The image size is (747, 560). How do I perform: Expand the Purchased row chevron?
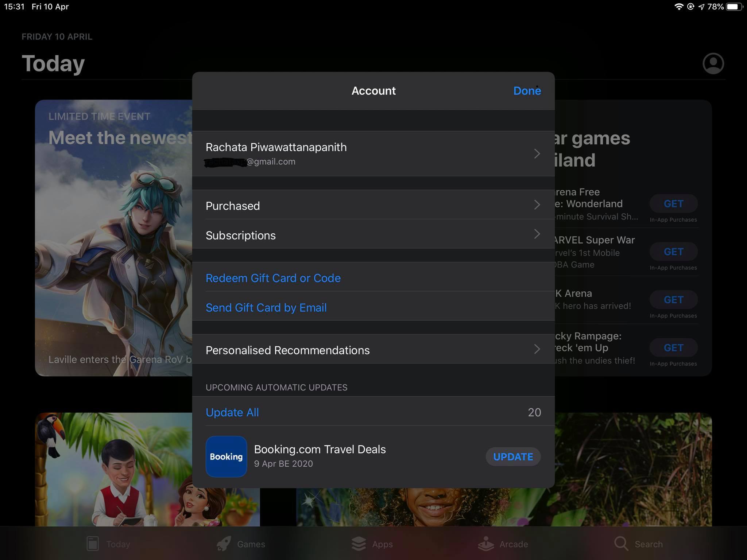pos(537,205)
